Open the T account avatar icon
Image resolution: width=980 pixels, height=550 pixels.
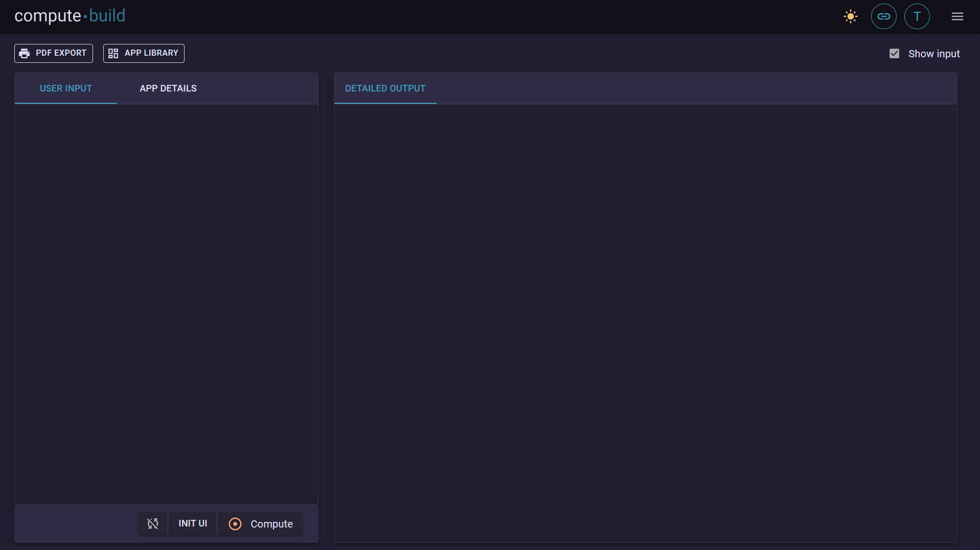[x=916, y=16]
